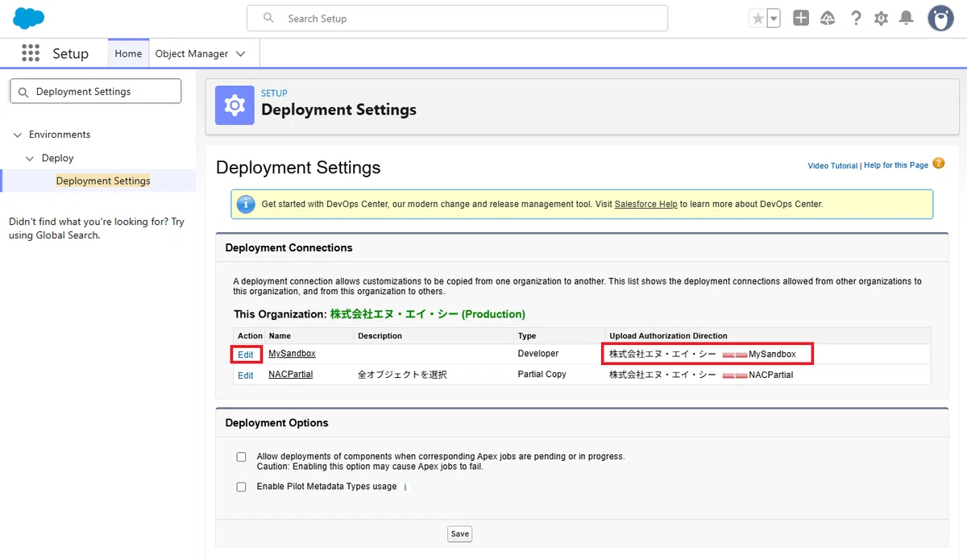Switch to the Home tab
Screen dimensions: 967x560
(128, 53)
